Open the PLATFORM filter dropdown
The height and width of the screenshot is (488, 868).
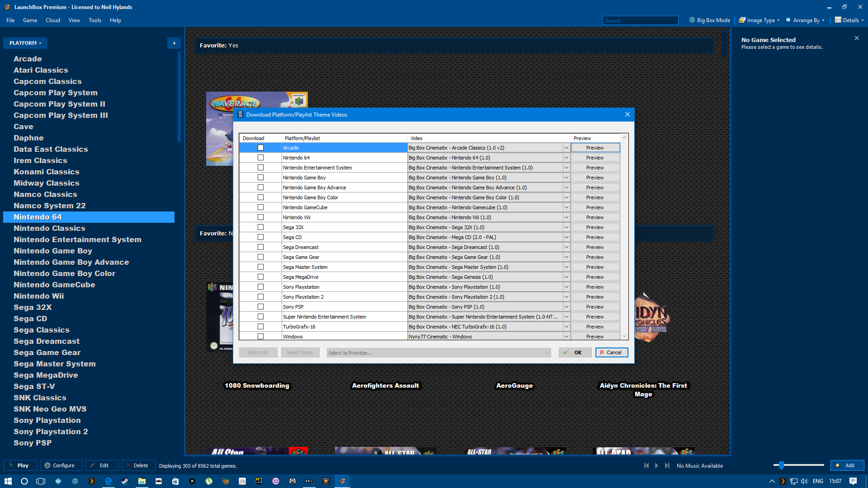(25, 43)
